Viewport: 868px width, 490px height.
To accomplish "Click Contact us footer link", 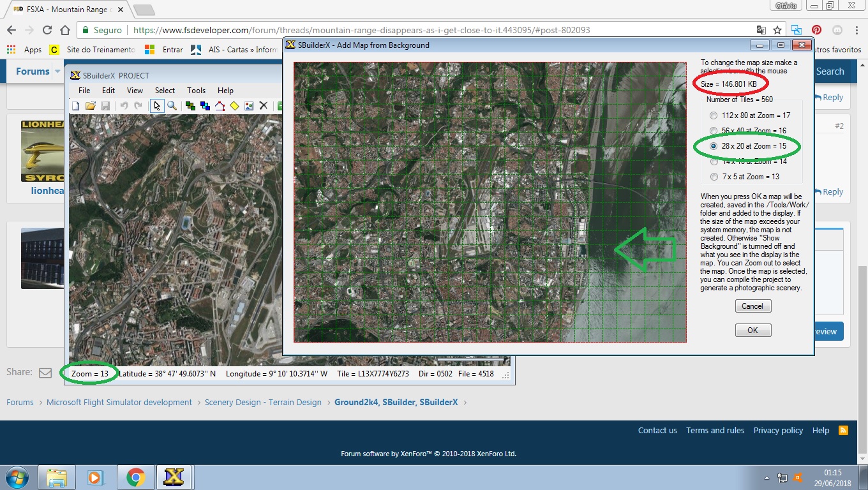I will tap(657, 431).
